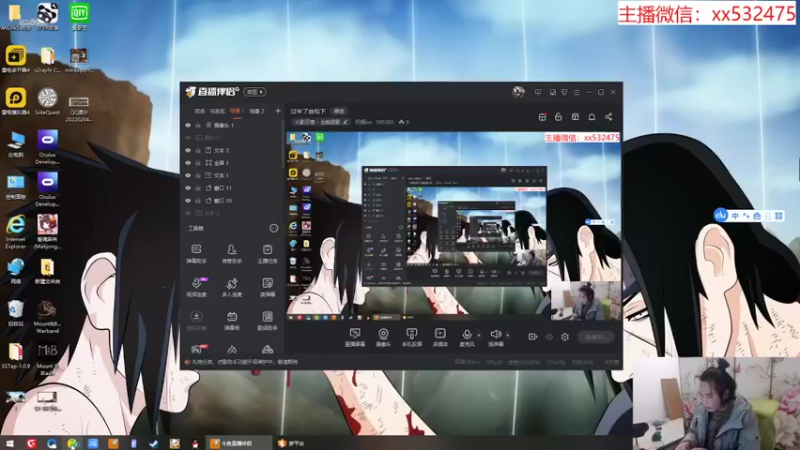Viewport: 800px width, 450px height.
Task: Add a 多媒体 source
Action: (x=440, y=337)
